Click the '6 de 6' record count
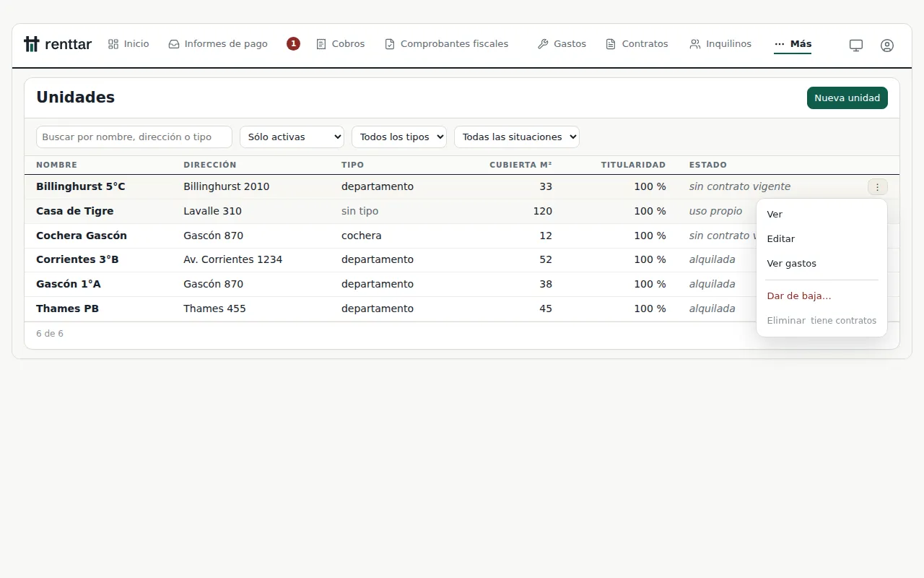This screenshot has width=924, height=578. point(50,334)
